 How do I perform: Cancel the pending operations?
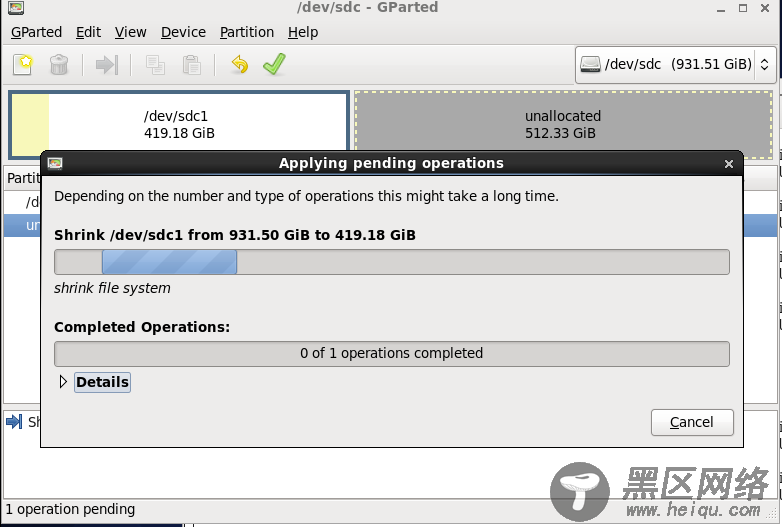pyautogui.click(x=692, y=422)
